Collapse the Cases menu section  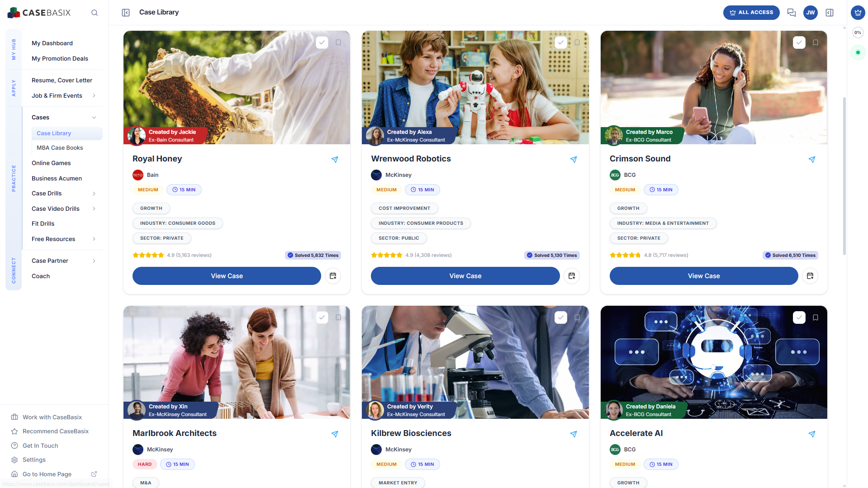(94, 118)
